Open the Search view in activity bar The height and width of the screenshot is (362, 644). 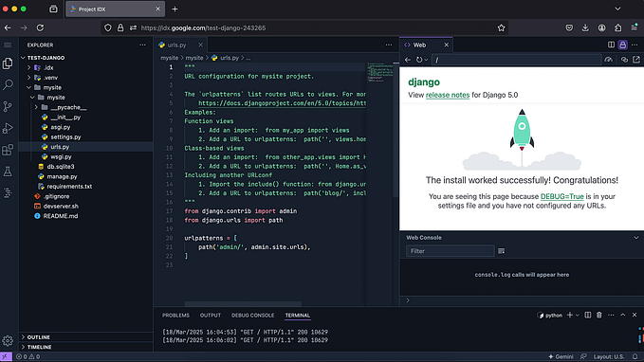point(8,84)
